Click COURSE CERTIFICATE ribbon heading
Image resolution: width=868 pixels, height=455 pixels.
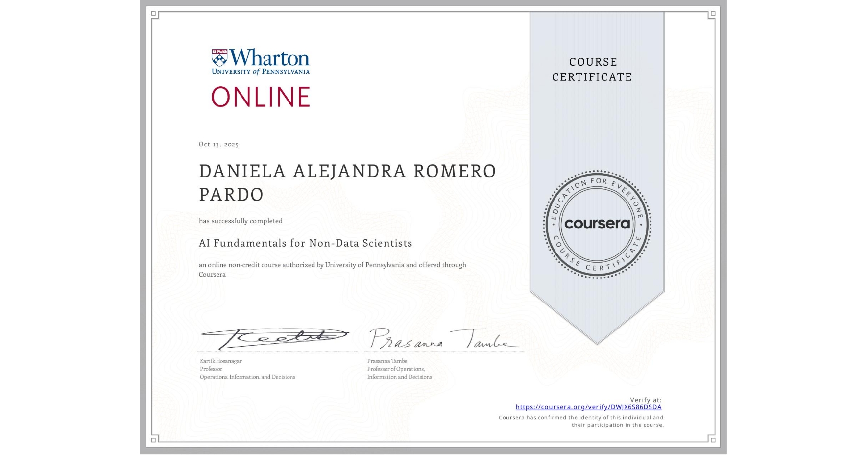592,69
